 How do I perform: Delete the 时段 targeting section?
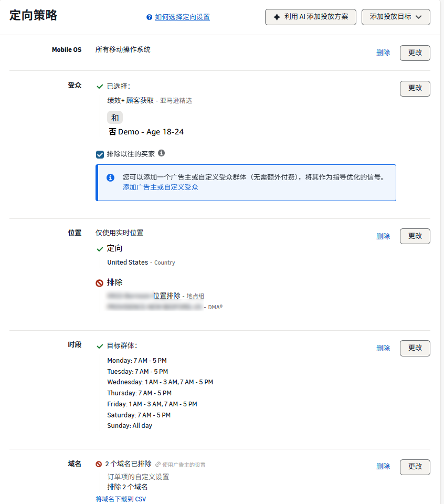[x=383, y=348]
